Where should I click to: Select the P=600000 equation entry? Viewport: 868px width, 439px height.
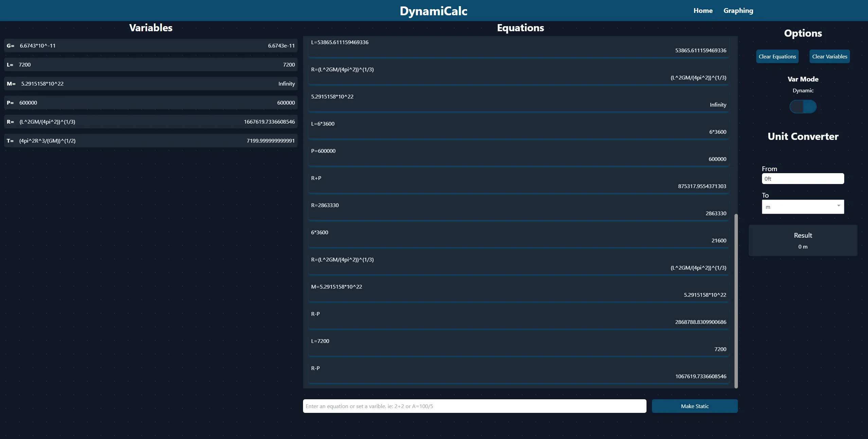[518, 155]
